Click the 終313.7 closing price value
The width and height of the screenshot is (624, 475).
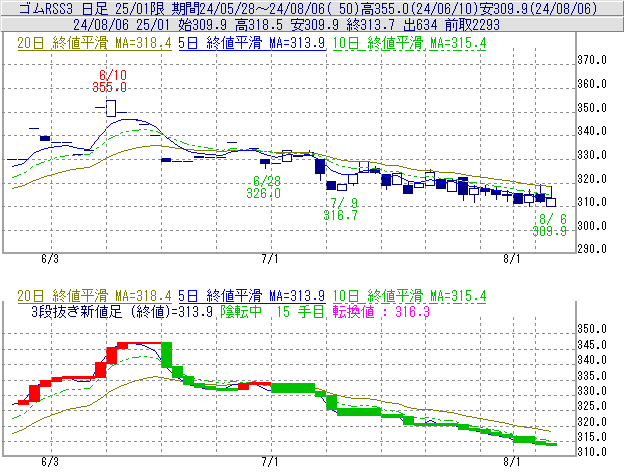(x=371, y=25)
